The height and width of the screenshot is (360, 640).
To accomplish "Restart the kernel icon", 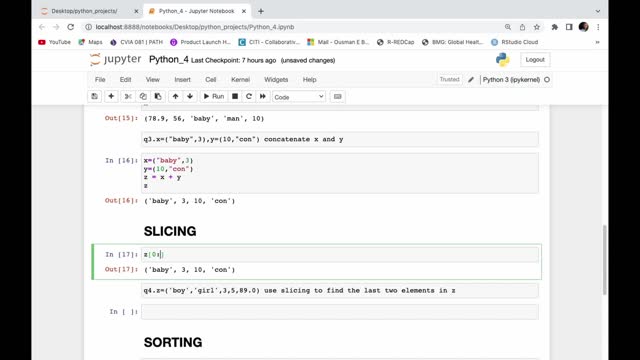I will [249, 97].
